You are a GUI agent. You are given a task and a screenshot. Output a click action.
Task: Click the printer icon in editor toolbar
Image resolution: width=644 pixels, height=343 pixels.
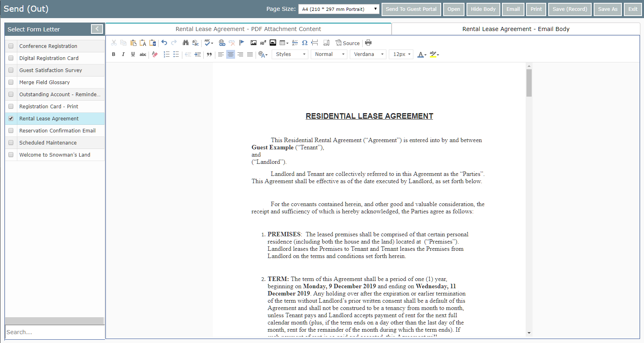pyautogui.click(x=368, y=43)
